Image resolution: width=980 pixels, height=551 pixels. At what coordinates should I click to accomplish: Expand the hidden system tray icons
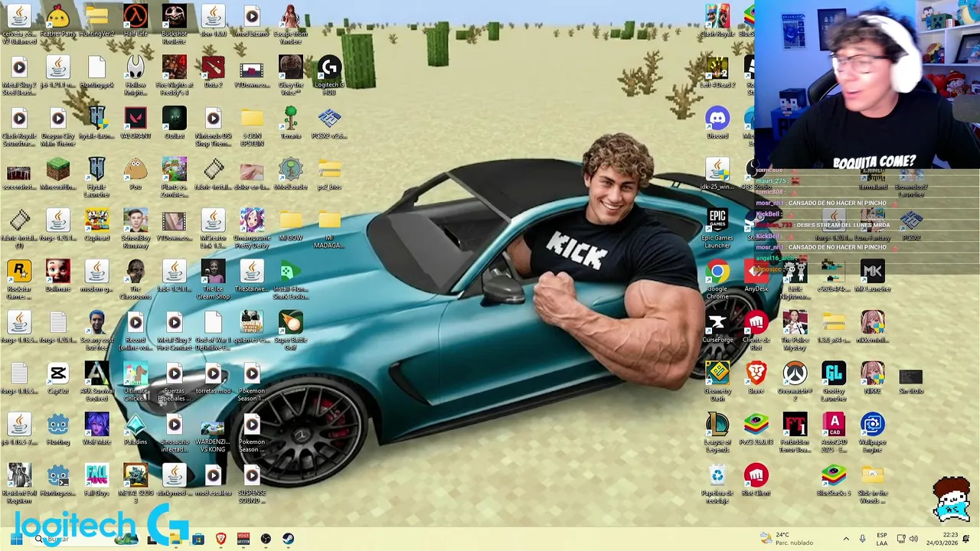(x=846, y=539)
